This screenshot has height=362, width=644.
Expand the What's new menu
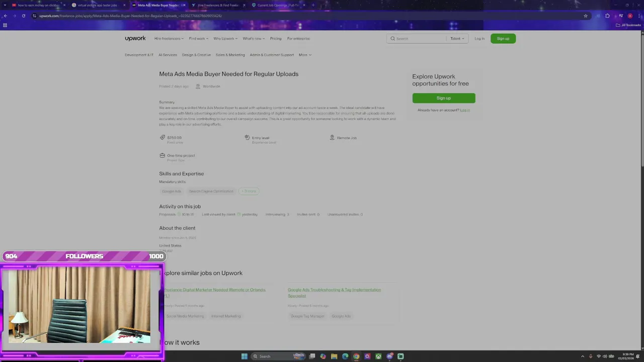pos(254,39)
